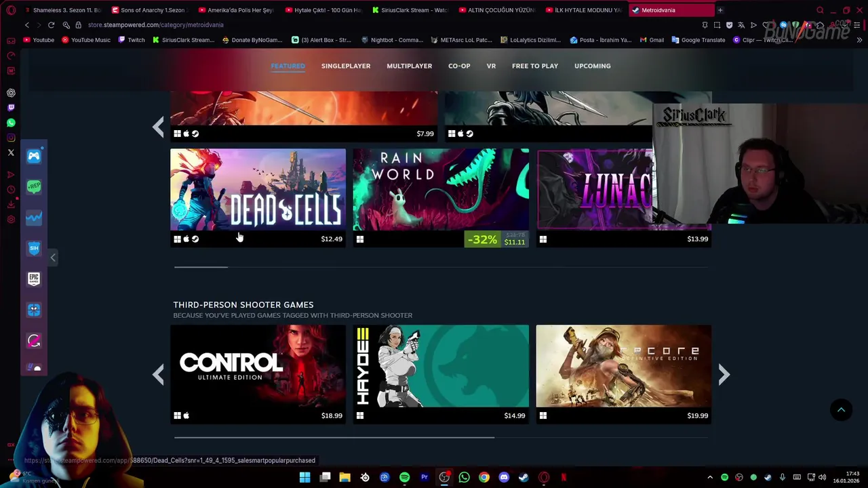
Task: Open Twitch panel in Opera sidebar
Action: [11, 108]
